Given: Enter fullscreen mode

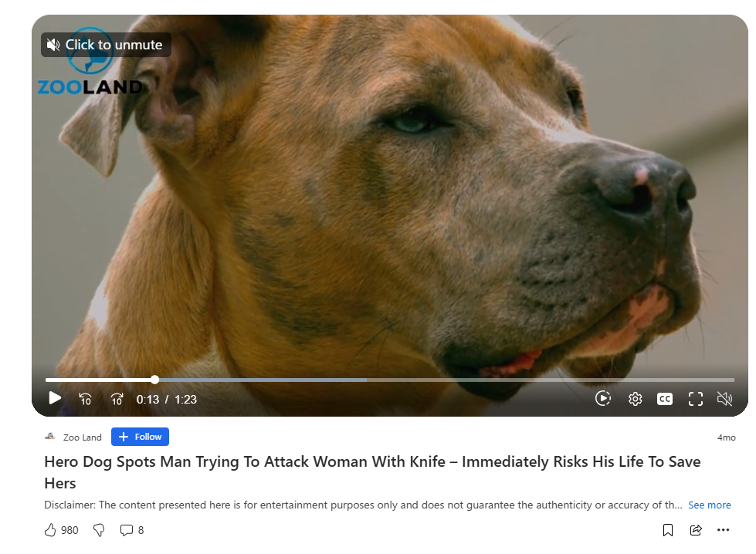Looking at the screenshot, I should pos(695,399).
